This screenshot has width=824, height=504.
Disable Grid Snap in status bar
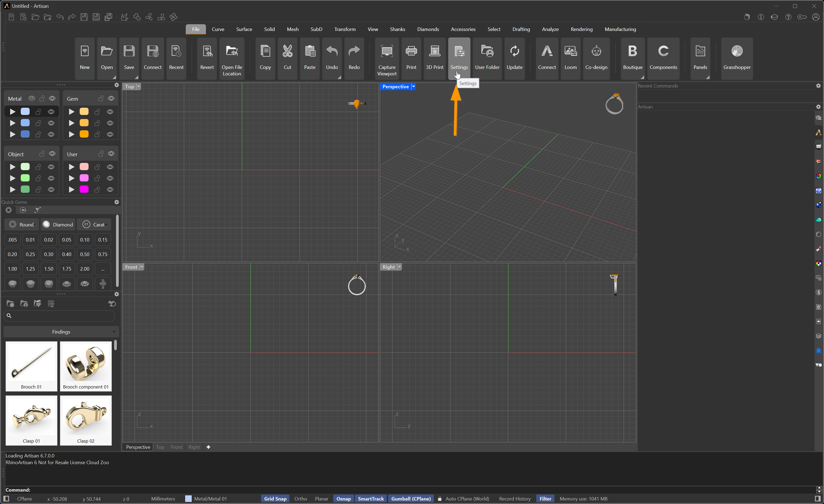275,499
